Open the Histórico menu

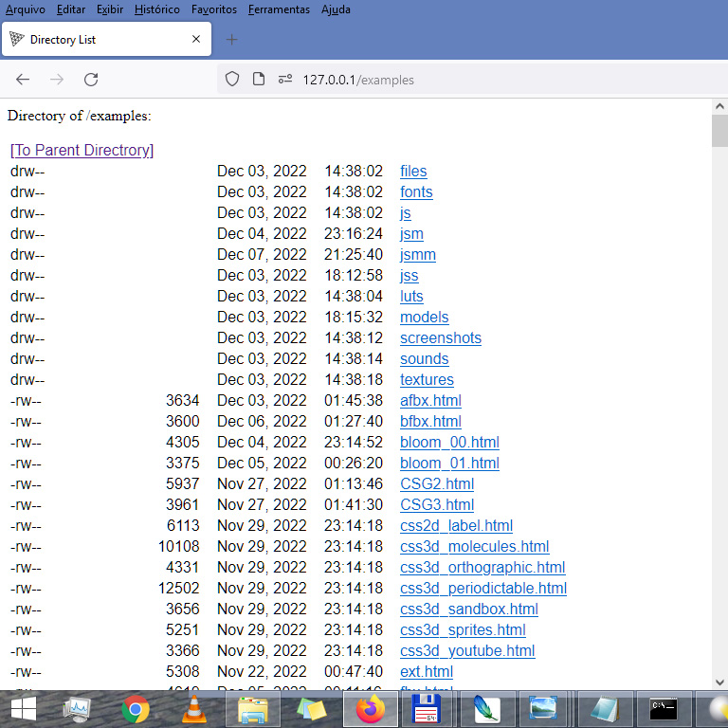point(156,9)
